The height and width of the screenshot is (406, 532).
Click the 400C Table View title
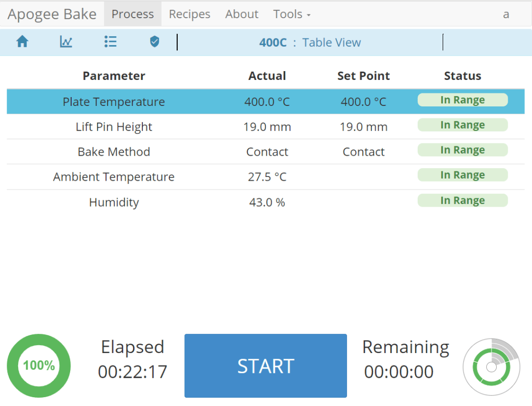[x=310, y=43]
